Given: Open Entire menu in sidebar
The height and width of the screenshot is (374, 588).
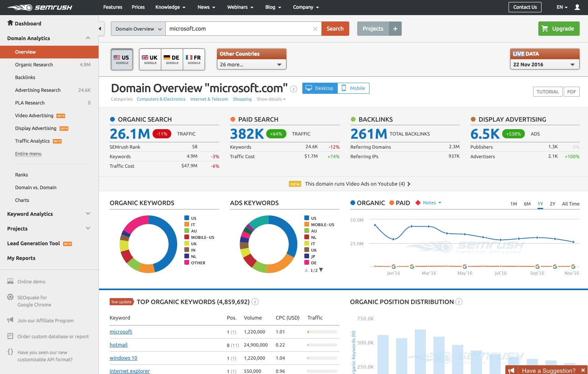Looking at the screenshot, I should pos(28,154).
